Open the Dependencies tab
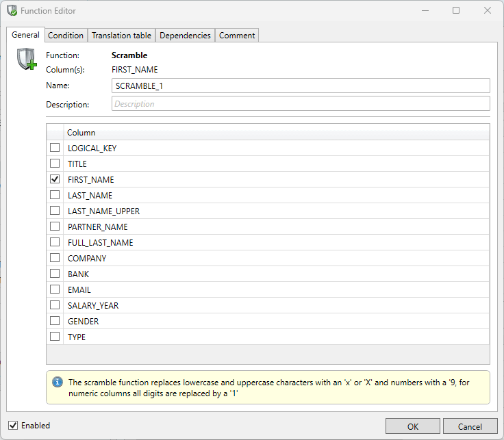The height and width of the screenshot is (440, 504). click(x=185, y=36)
